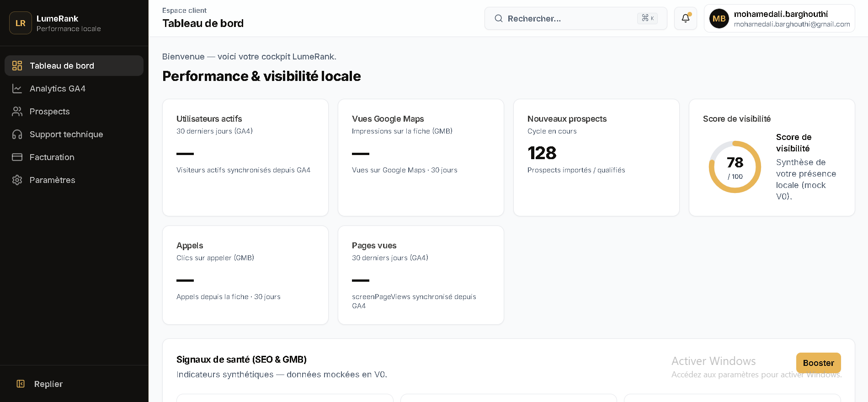Image resolution: width=868 pixels, height=402 pixels.
Task: Click the Signaux de santé (SEO & GMB) heading
Action: click(x=241, y=359)
